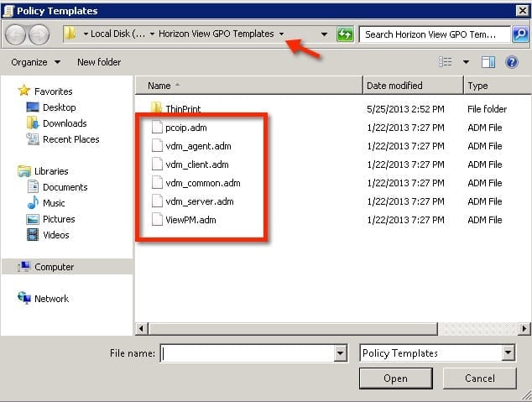Click the Network icon in sidebar
Image resolution: width=532 pixels, height=402 pixels.
click(x=24, y=298)
